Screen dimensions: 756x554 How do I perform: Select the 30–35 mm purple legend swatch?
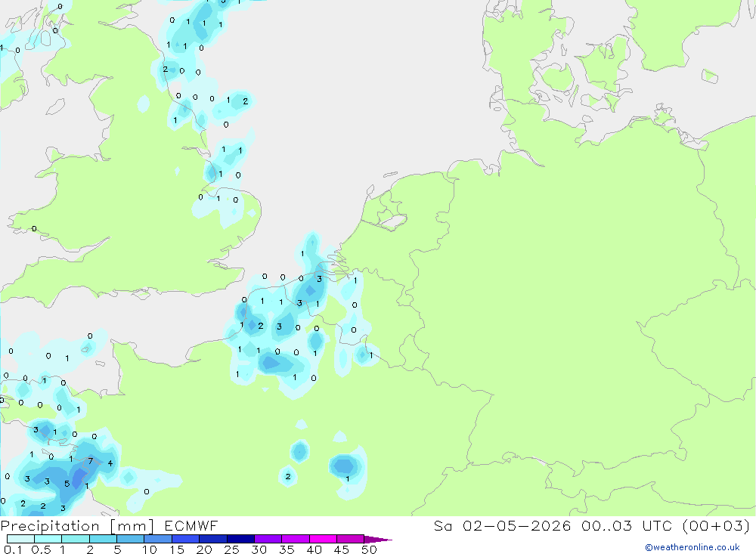click(x=268, y=539)
